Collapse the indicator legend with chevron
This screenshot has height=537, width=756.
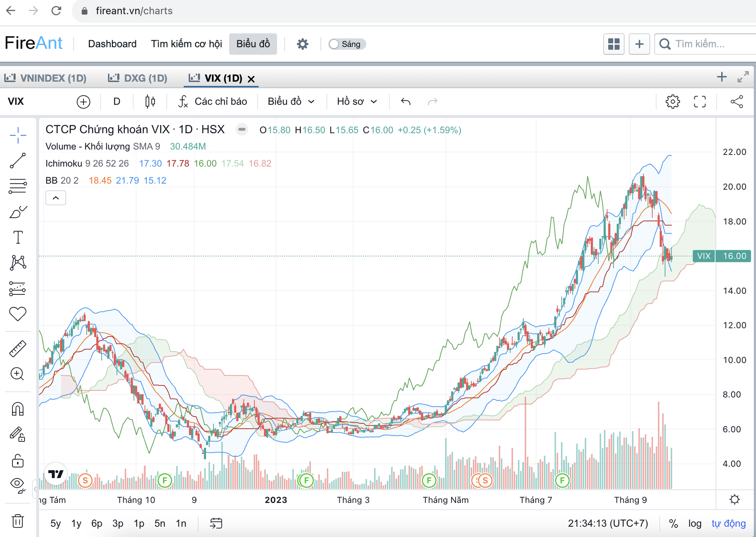pos(56,198)
